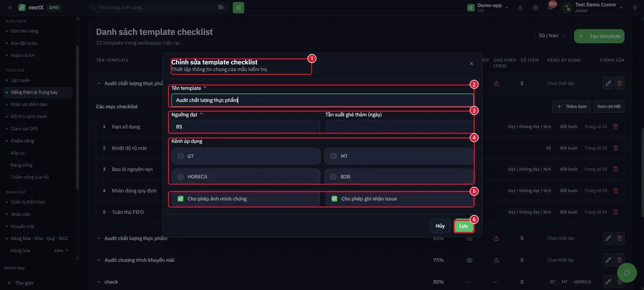The height and width of the screenshot is (290, 644).
Task: Toggle the light/dark theme sun icon
Action: coord(635,8)
